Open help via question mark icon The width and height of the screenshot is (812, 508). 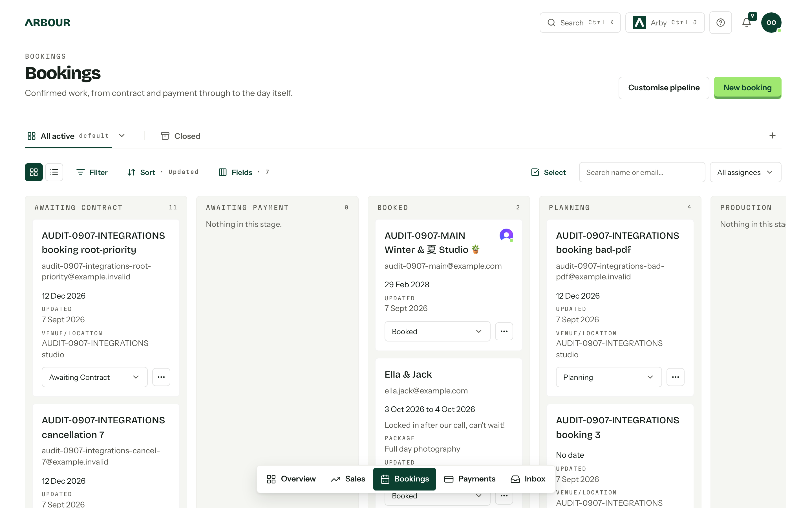click(x=720, y=23)
